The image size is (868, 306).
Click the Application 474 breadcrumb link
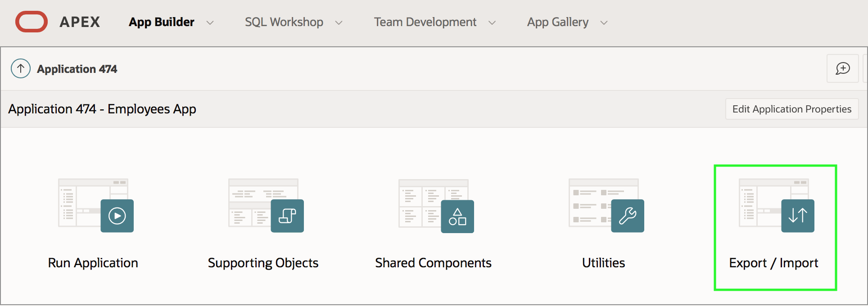pos(77,69)
